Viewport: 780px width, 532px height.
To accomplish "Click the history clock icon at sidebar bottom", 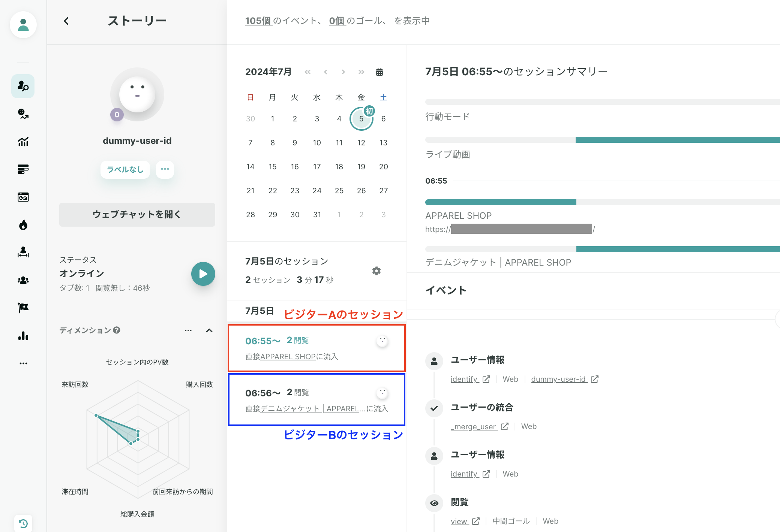I will coord(23,523).
